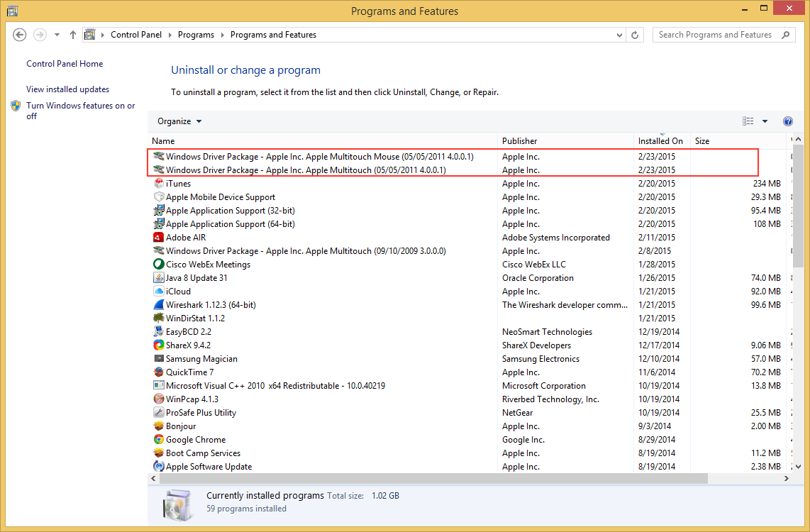The width and height of the screenshot is (810, 532).
Task: Click the 234 MB size value for iTunes
Action: click(x=767, y=183)
